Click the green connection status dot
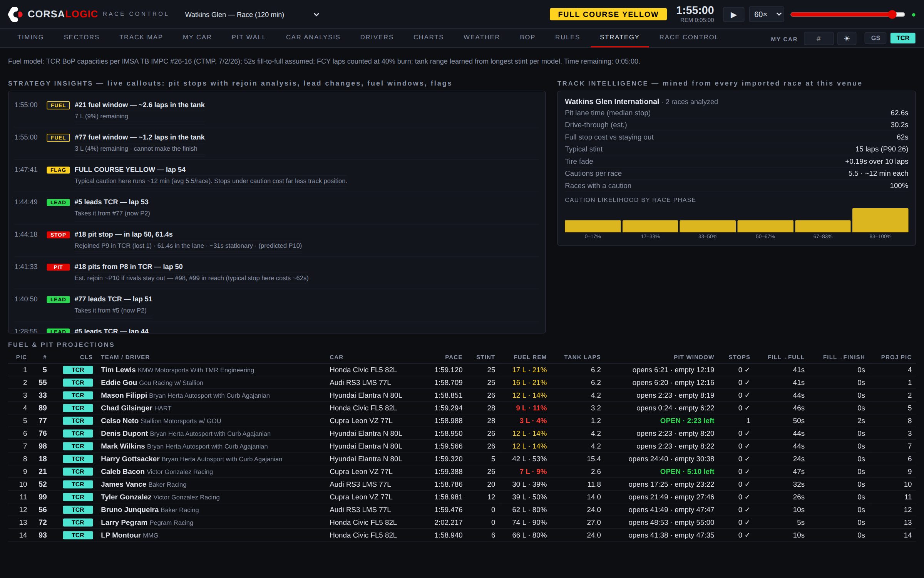The width and height of the screenshot is (924, 578). click(914, 15)
